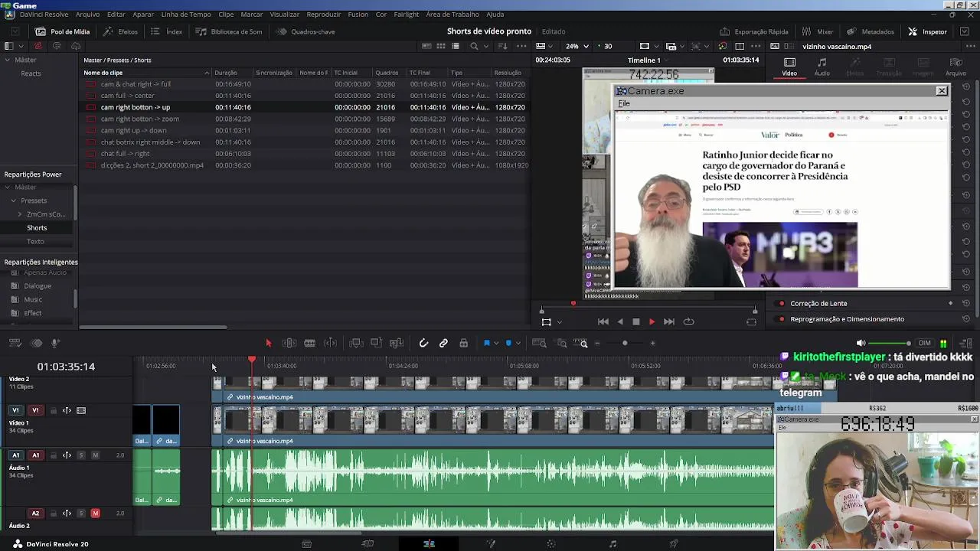The image size is (980, 551).
Task: Jump to the last frame
Action: click(x=668, y=322)
